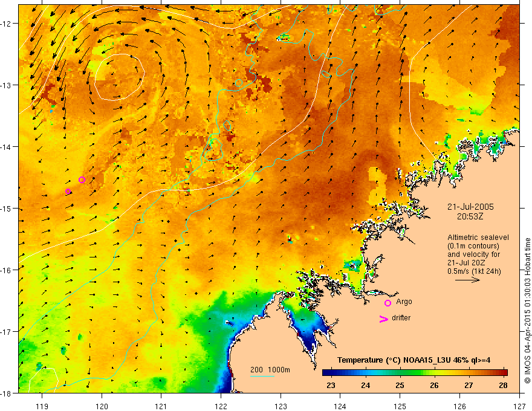
Task: Select the upper Argo float marker near 119.7E
Action: click(82, 180)
